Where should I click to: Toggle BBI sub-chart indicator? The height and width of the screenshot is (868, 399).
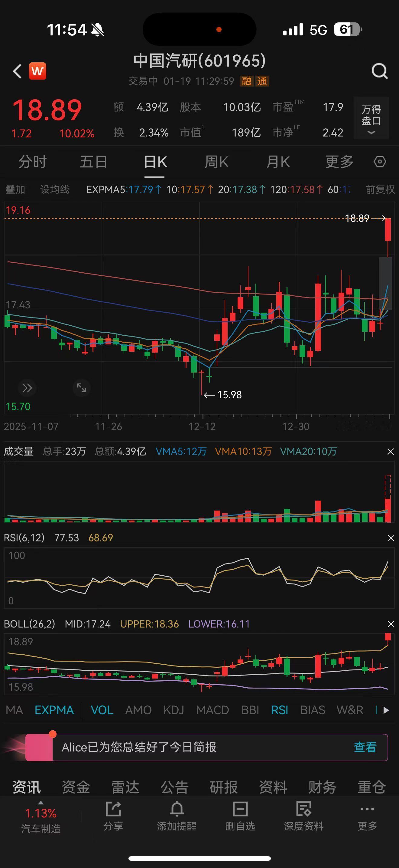(x=250, y=710)
